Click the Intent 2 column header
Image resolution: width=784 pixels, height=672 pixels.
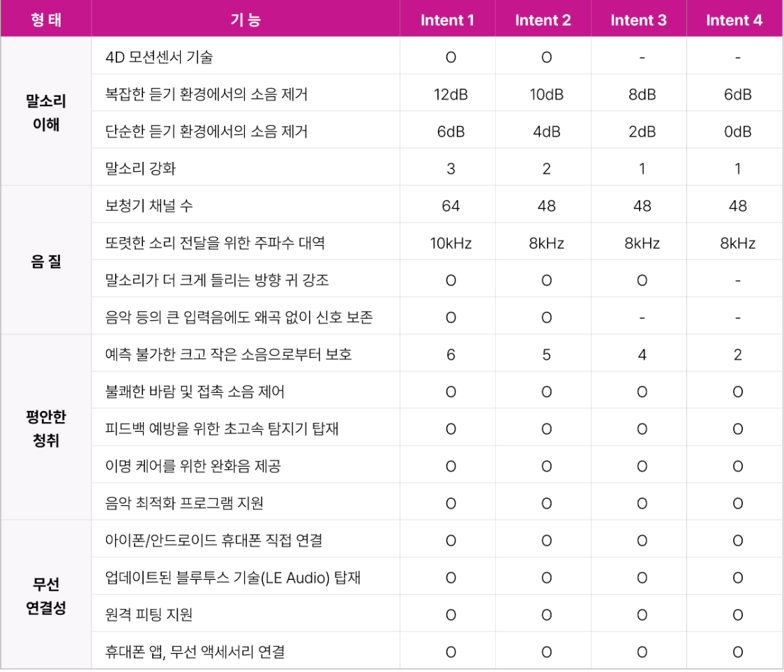(543, 20)
